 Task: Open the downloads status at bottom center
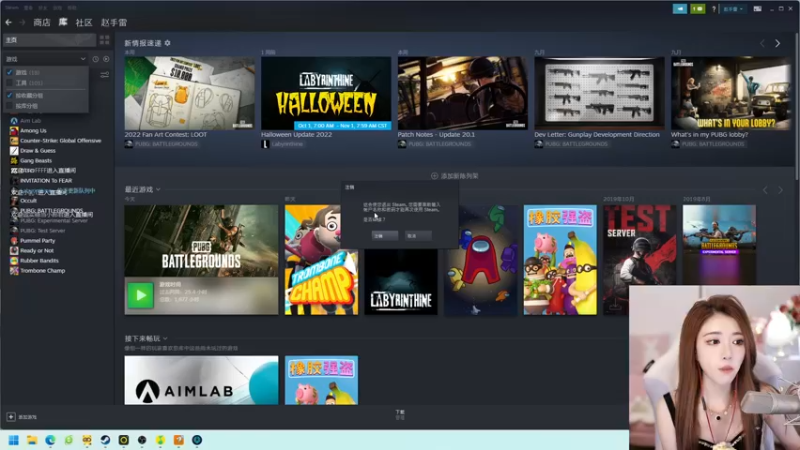click(x=400, y=414)
